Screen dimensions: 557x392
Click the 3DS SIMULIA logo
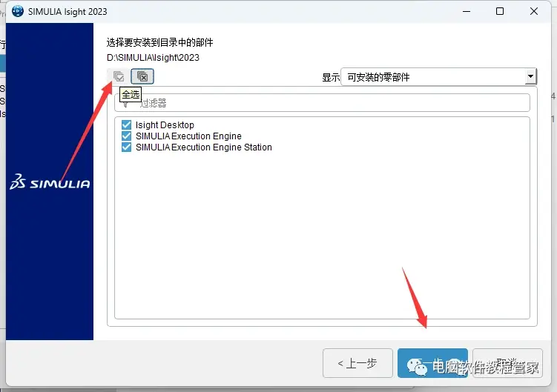(x=50, y=182)
